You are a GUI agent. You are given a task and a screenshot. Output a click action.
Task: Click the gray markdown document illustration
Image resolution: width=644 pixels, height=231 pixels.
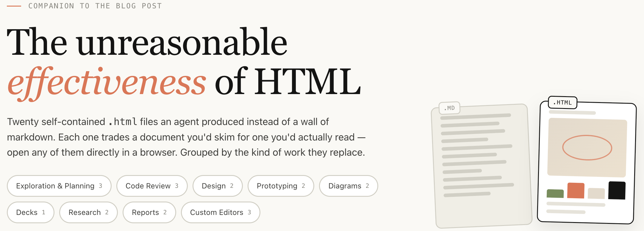pos(482,166)
